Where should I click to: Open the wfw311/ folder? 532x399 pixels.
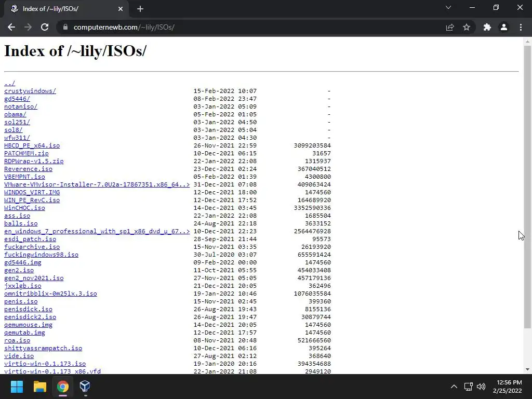17,138
